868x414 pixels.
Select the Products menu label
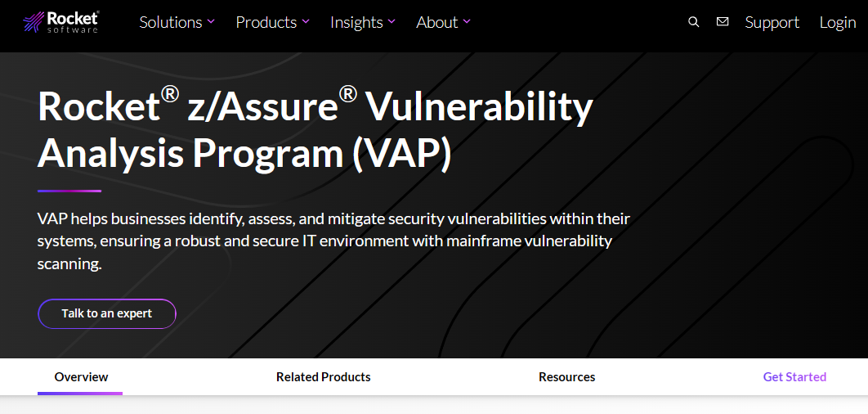[266, 22]
